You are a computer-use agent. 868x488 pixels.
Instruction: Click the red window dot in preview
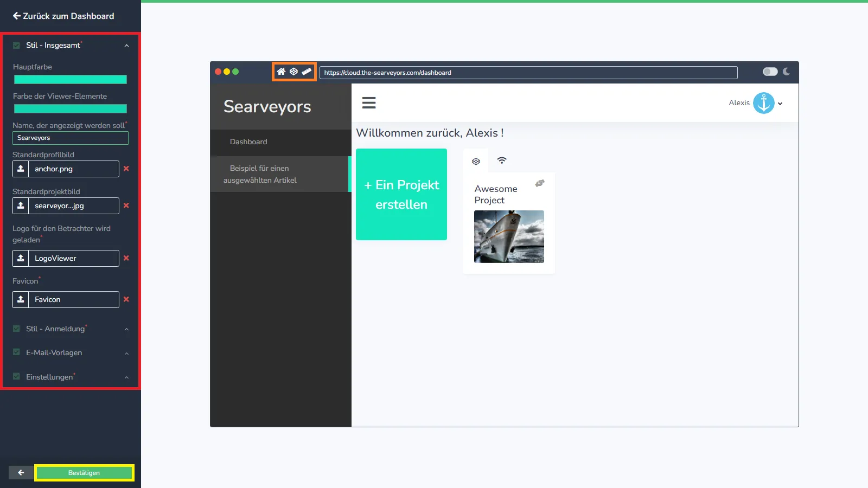click(218, 72)
